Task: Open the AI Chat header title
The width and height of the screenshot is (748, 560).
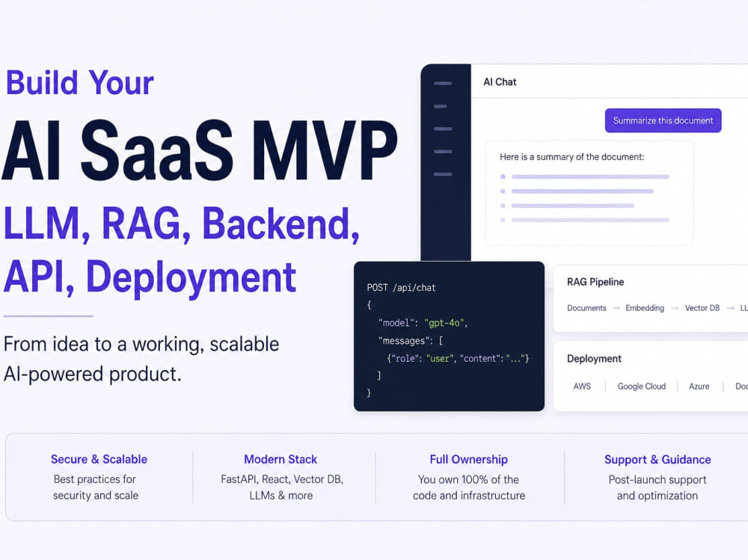Action: pyautogui.click(x=500, y=82)
